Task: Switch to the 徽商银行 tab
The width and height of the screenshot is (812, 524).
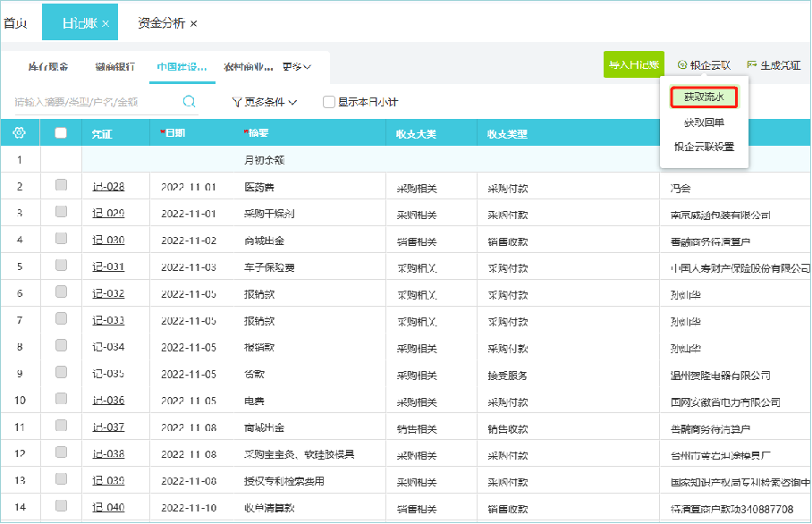Action: [114, 66]
